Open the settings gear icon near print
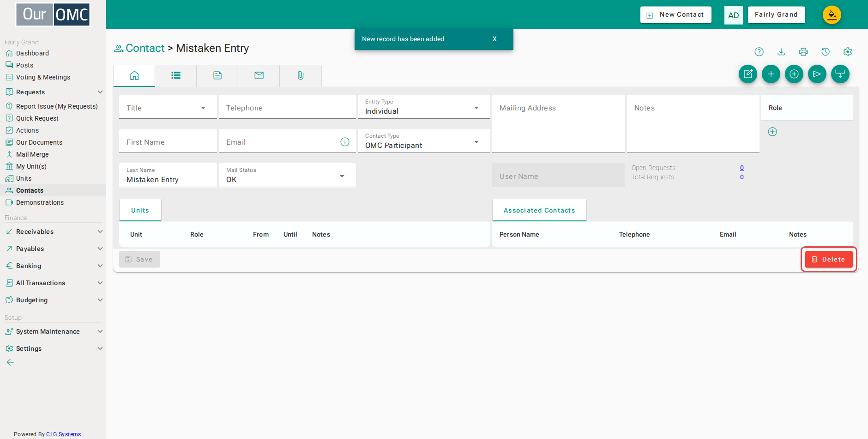Viewport: 868px width, 439px height. point(848,52)
